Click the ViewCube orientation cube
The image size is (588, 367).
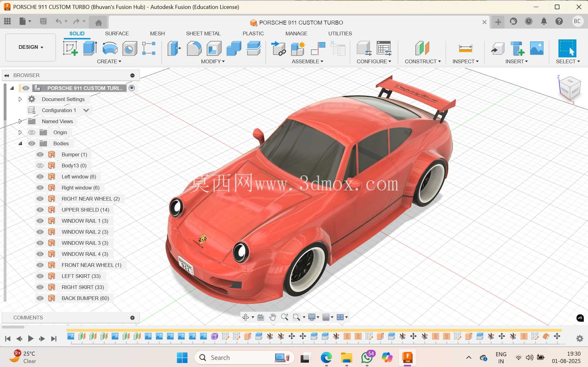[x=570, y=88]
